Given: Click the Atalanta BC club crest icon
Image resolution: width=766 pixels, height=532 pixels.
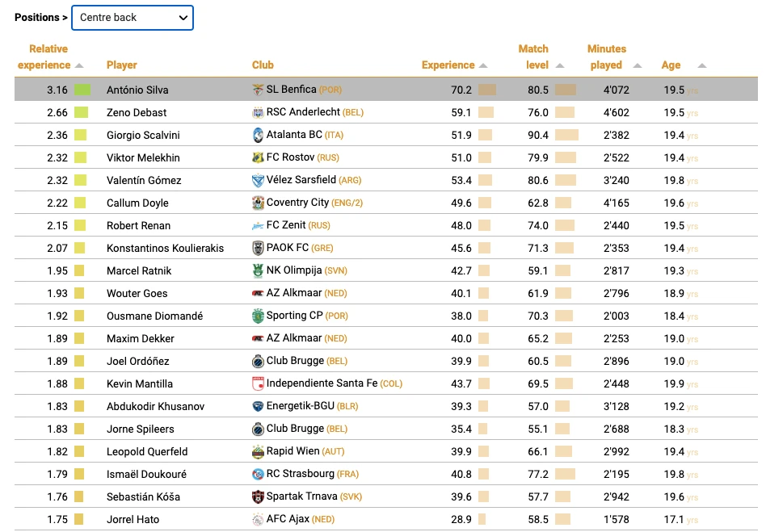Looking at the screenshot, I should [x=258, y=135].
